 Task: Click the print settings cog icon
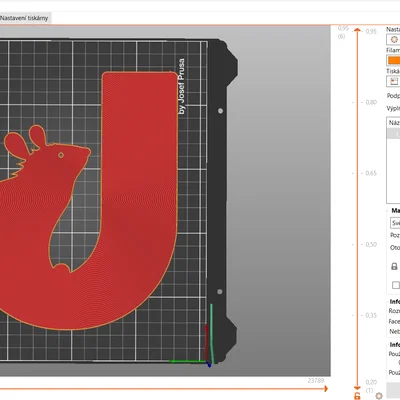click(394, 39)
